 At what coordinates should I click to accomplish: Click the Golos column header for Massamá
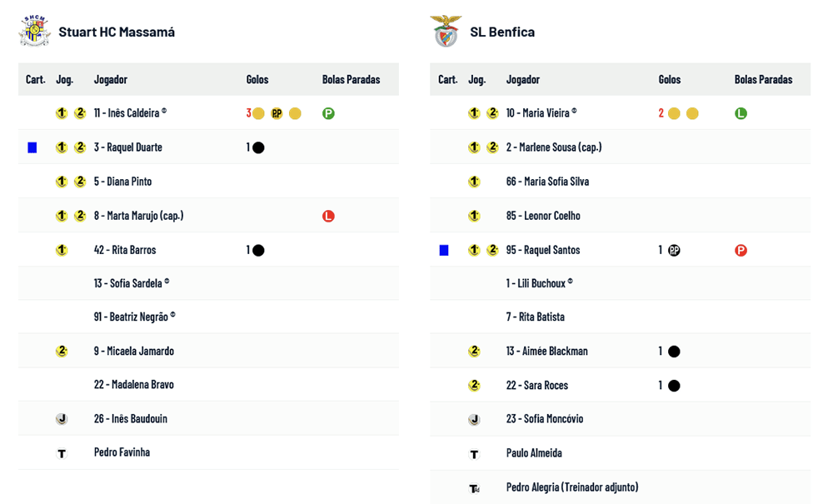coord(257,80)
